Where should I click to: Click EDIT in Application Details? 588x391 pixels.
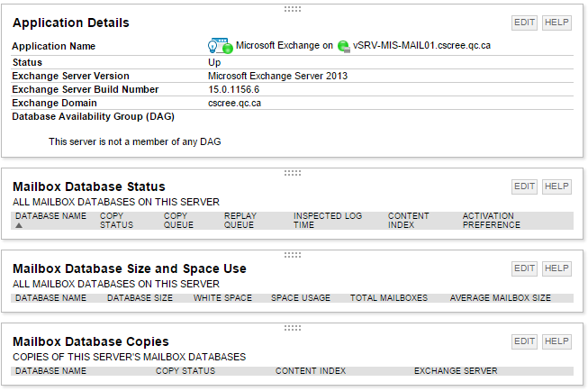(524, 23)
